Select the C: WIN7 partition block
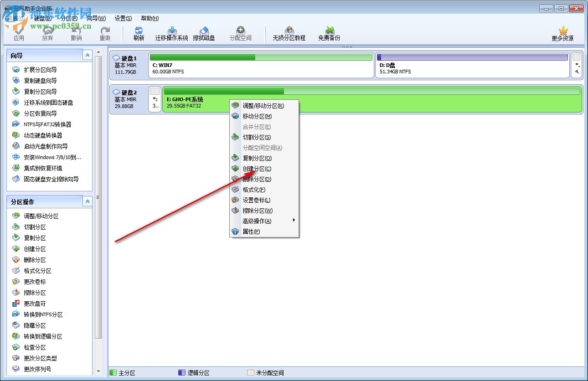The width and height of the screenshot is (588, 381). pos(261,65)
